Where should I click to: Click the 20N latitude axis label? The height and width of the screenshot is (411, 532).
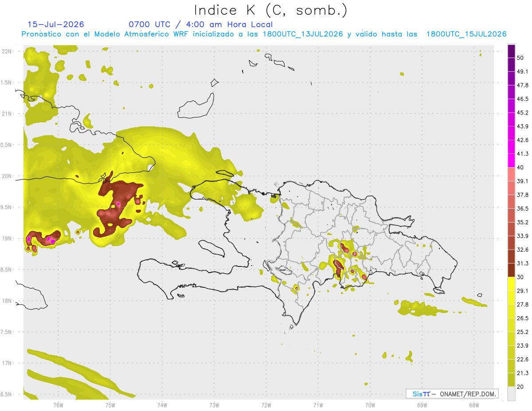pos(7,176)
